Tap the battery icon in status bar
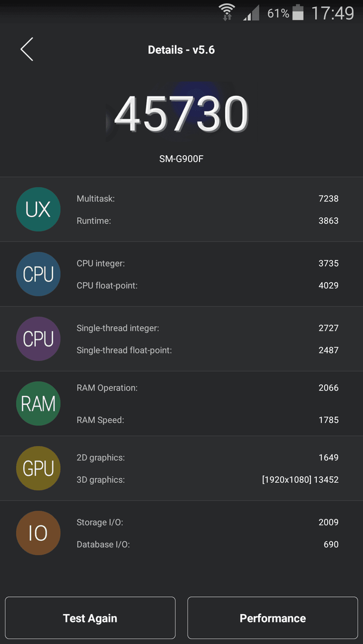The image size is (363, 644). coord(298,13)
